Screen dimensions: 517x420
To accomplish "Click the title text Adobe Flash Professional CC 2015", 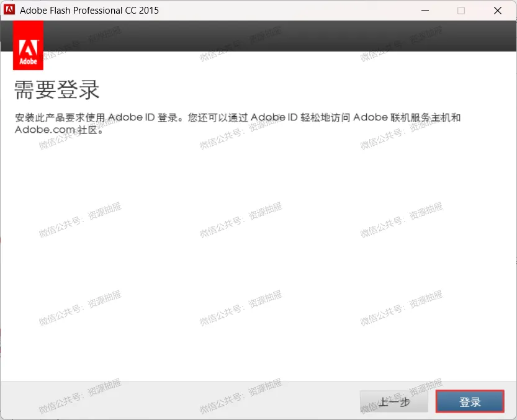I will pos(89,10).
